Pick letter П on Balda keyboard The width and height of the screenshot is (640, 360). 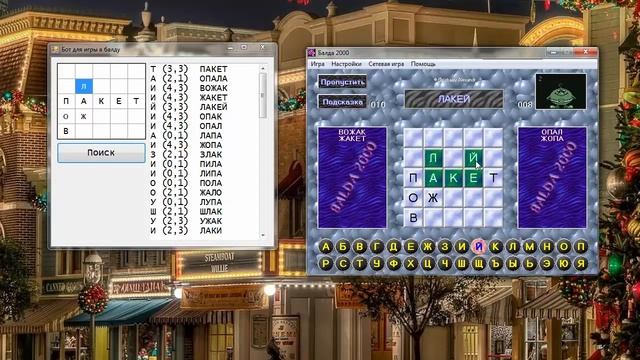[x=581, y=247]
